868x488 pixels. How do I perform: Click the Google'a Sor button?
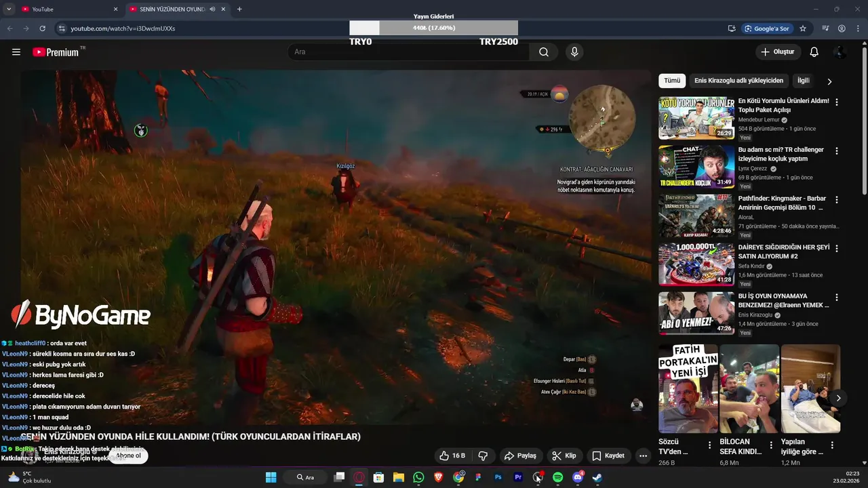[766, 28]
